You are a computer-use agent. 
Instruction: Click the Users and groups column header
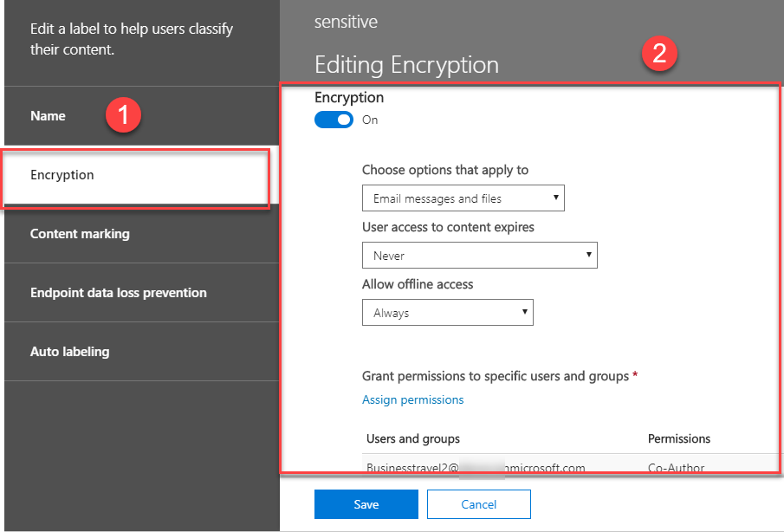click(x=413, y=438)
